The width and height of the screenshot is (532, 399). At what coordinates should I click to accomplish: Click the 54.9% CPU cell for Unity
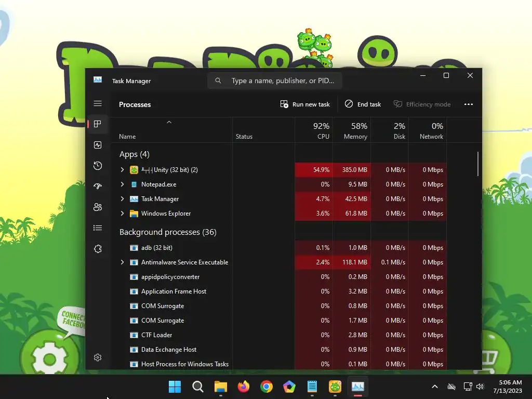(x=314, y=170)
